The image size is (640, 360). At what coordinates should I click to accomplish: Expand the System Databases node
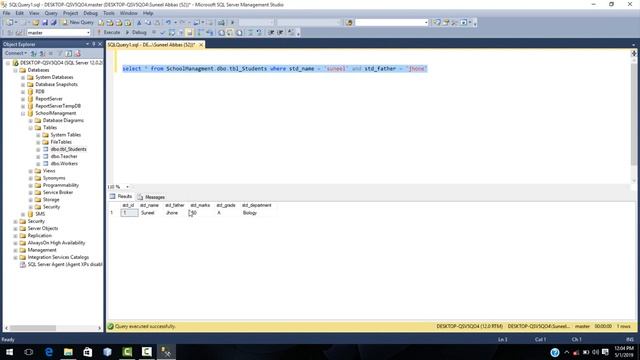coord(23,78)
